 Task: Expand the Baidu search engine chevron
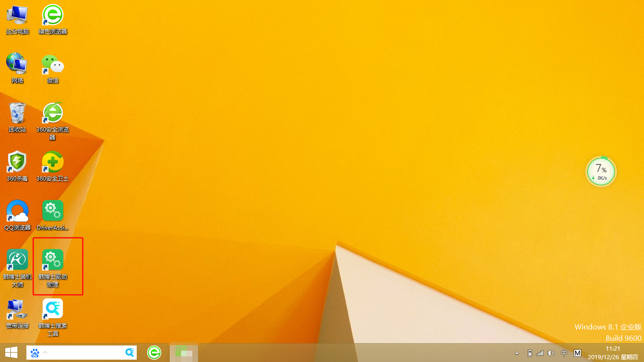(x=45, y=353)
